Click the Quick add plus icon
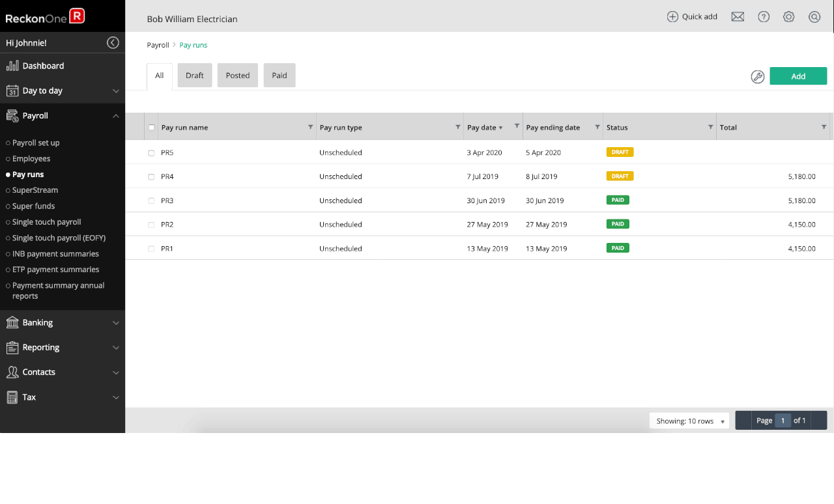Screen dimensions: 834x504 672,17
